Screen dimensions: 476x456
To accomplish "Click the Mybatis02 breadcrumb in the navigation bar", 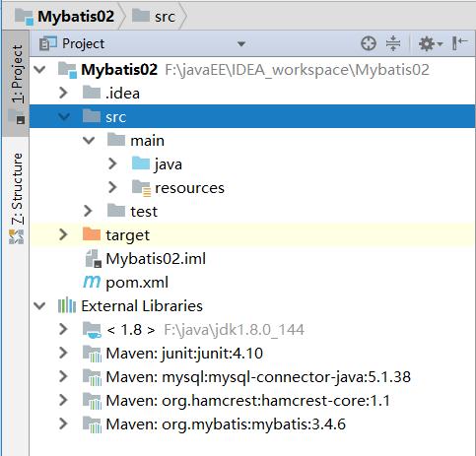I will click(65, 16).
